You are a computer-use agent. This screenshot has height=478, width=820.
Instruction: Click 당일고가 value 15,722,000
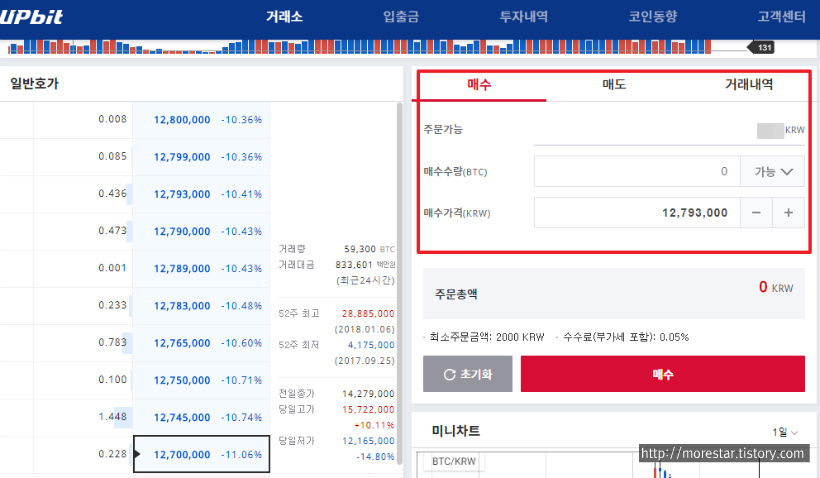(x=368, y=409)
